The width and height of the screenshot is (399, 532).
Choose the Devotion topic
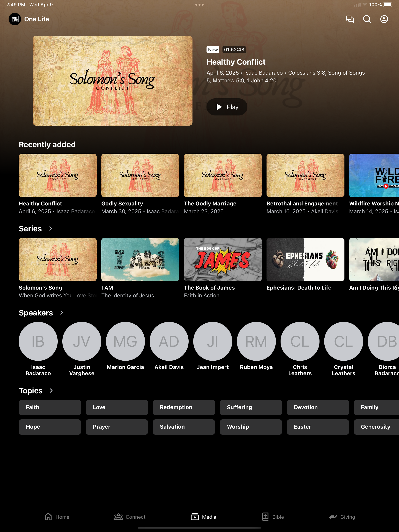[x=318, y=407]
